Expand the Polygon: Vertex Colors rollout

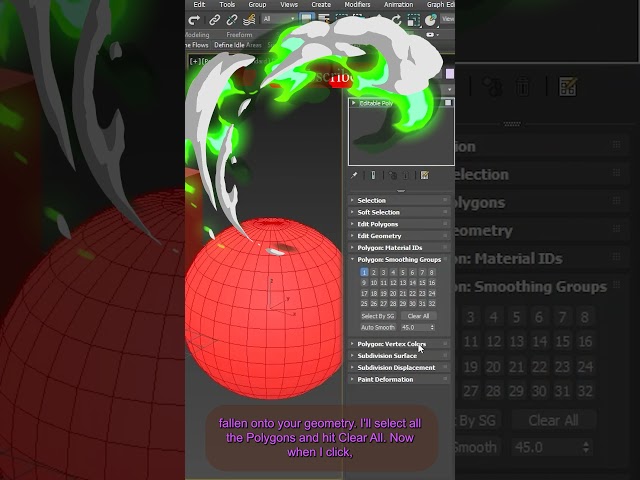pyautogui.click(x=399, y=344)
